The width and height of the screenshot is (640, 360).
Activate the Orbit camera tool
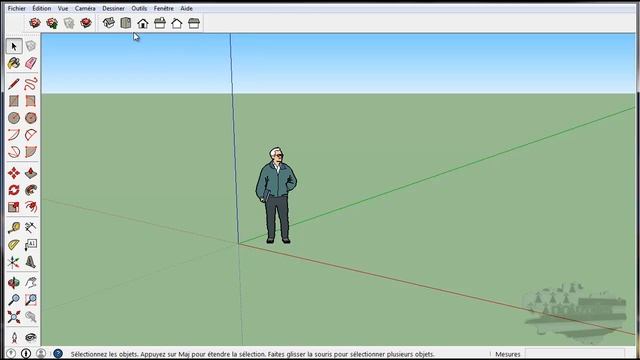click(x=14, y=282)
